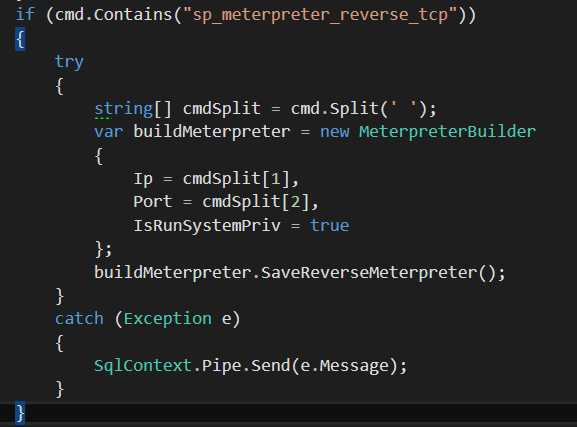Click the cmdSplit variable in the string[] declaration line
The height and width of the screenshot is (427, 577).
click(222, 109)
